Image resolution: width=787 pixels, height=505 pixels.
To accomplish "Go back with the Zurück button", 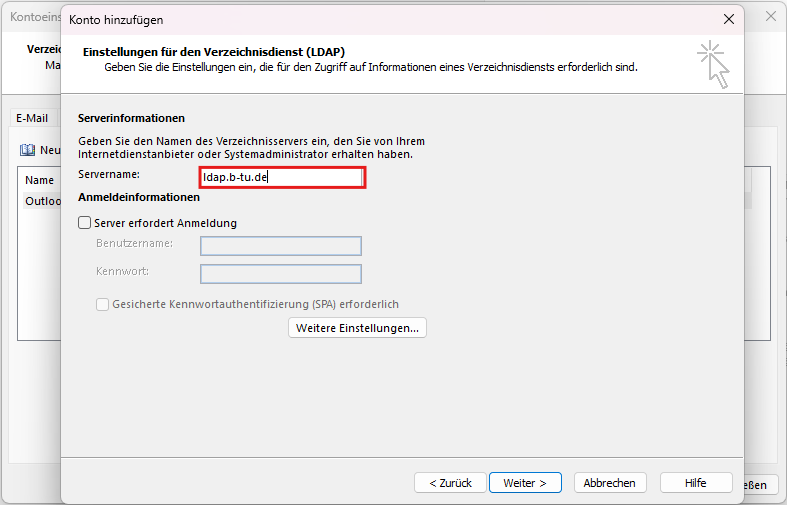I will (450, 483).
